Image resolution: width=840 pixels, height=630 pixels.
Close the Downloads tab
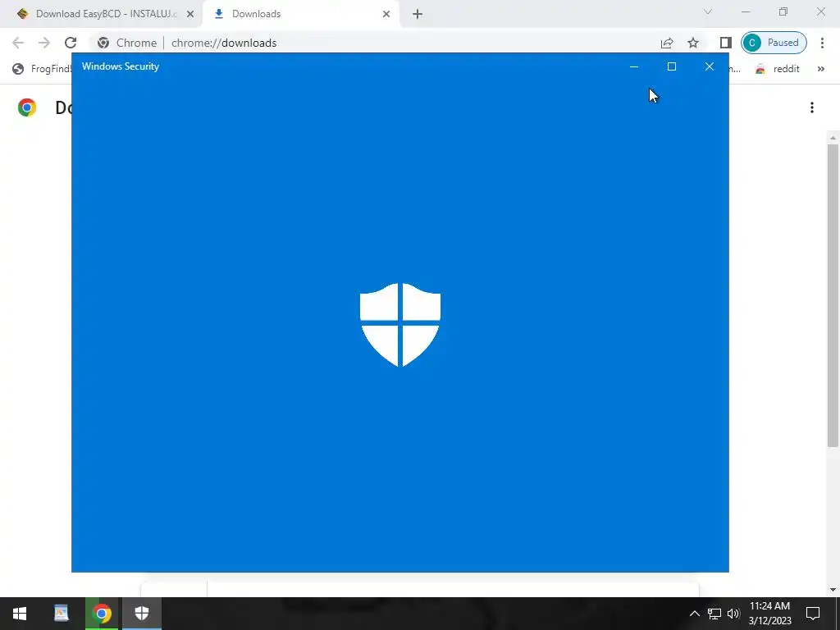tap(386, 14)
